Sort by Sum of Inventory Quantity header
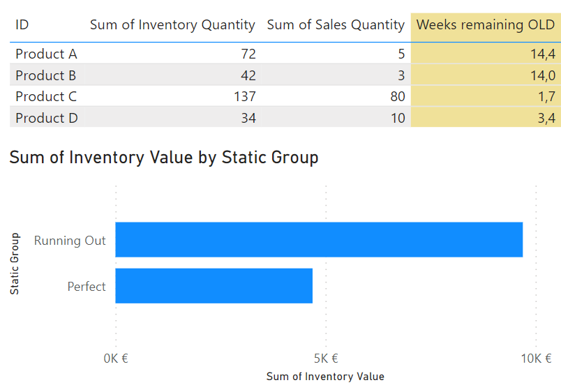Viewport: 561px width, 392px height. pos(172,24)
